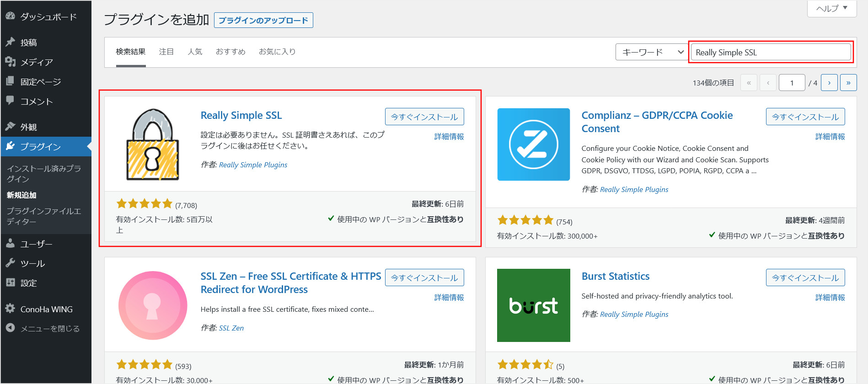Click the current page number field
868x384 pixels.
[792, 83]
